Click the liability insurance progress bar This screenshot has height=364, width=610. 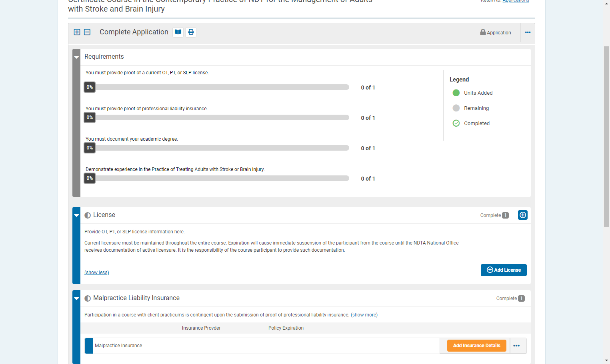coord(216,117)
